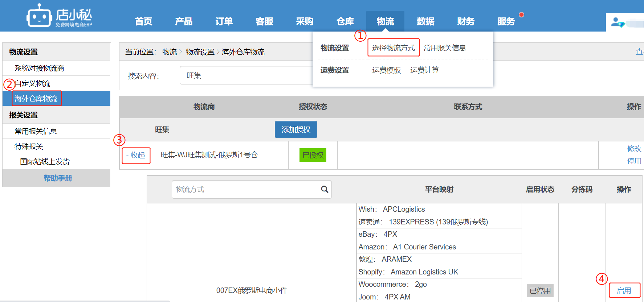Choose 选择物流方式 in the dropdown menu

[x=394, y=48]
